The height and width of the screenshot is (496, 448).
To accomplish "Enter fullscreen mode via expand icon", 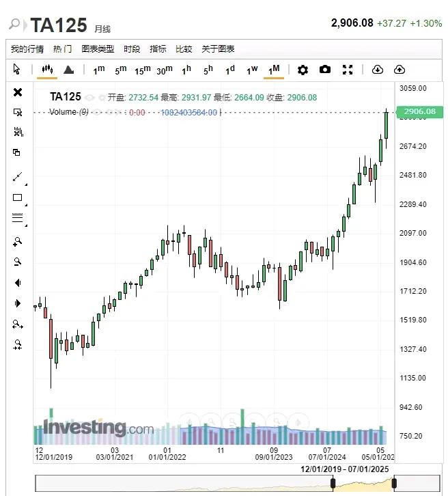I will click(348, 70).
